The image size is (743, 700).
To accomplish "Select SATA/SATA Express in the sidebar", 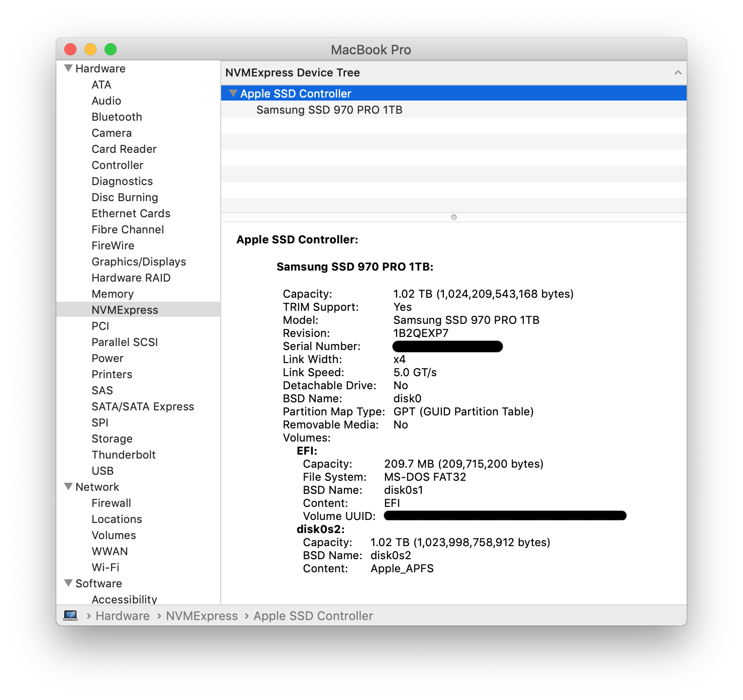I will 143,406.
